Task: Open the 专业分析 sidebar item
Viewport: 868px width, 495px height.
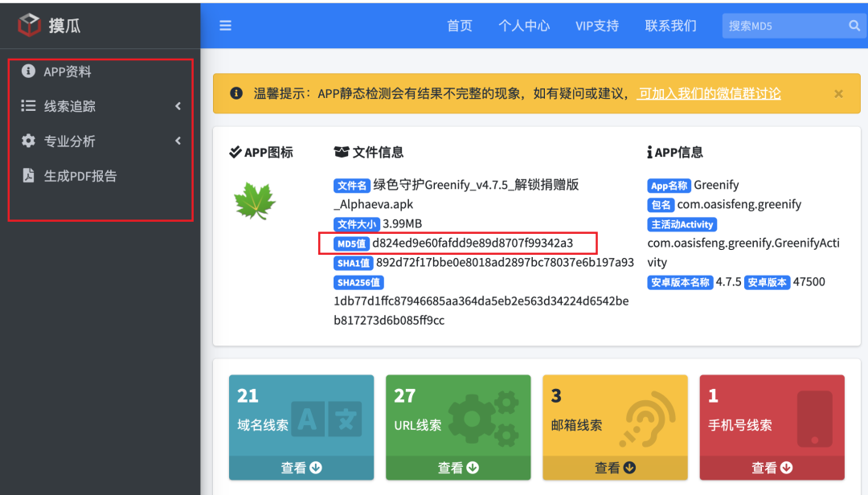Action: pos(100,141)
